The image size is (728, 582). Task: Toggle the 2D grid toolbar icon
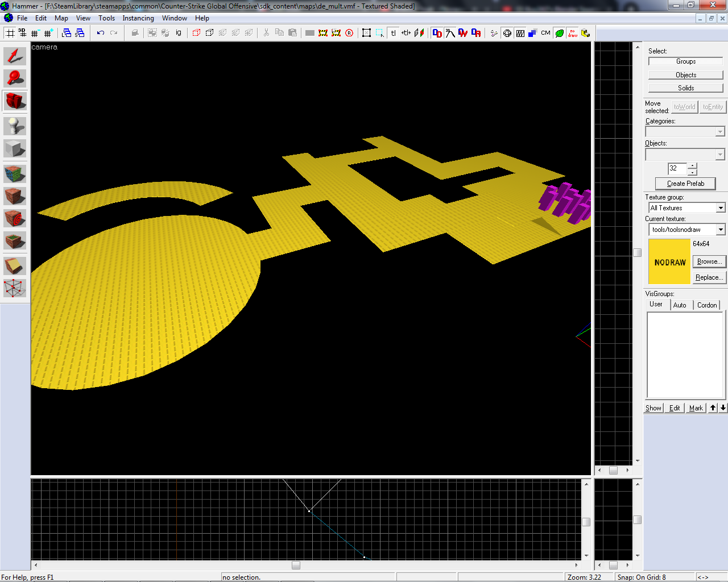click(x=10, y=33)
